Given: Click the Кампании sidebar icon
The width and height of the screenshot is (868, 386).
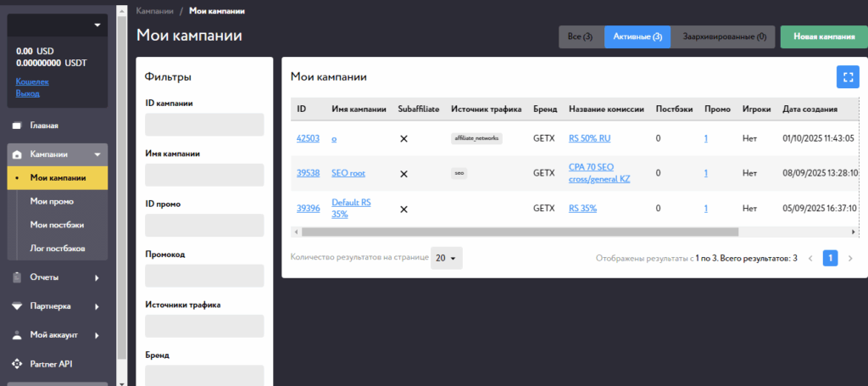Looking at the screenshot, I should tap(16, 154).
